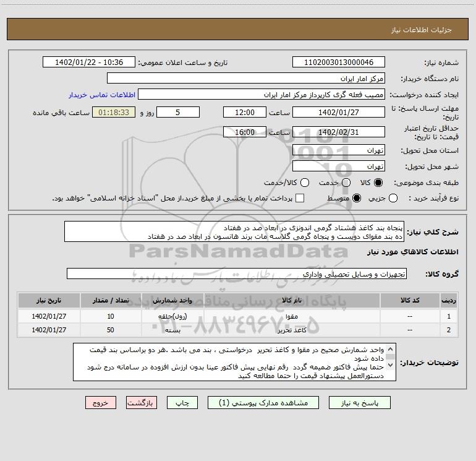The height and width of the screenshot is (461, 476).
Task: Click the validity time field 16:00
Action: tap(245, 132)
